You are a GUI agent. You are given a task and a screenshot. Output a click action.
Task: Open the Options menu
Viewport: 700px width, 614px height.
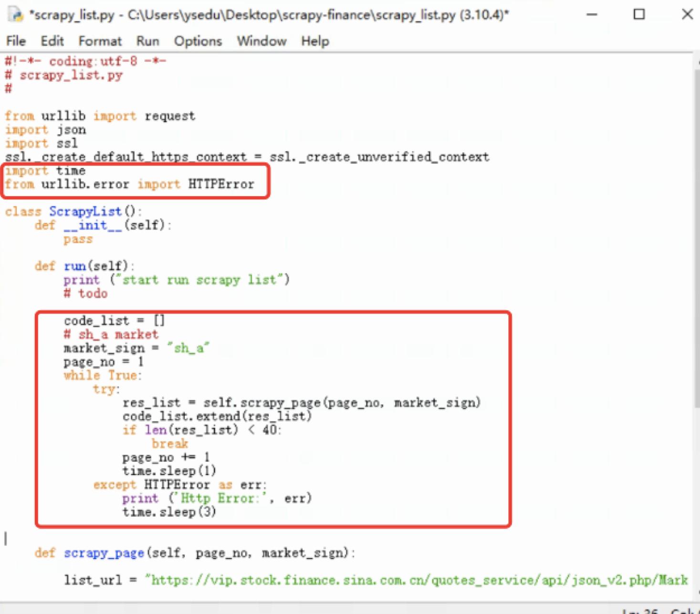[198, 41]
